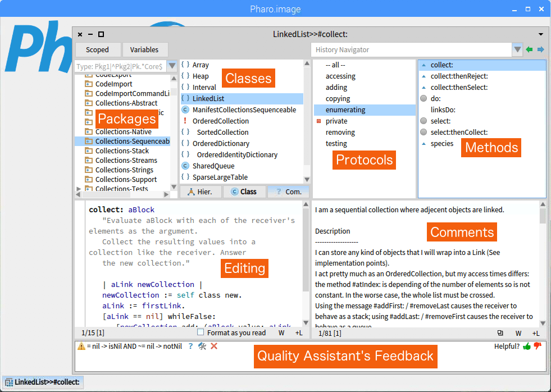Open the package filter type dropdown

pyautogui.click(x=172, y=66)
